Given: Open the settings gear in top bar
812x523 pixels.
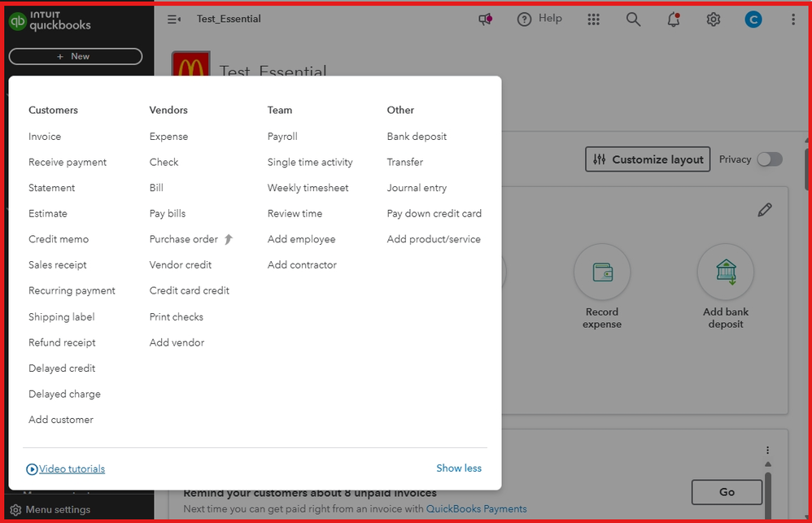Looking at the screenshot, I should pos(713,20).
